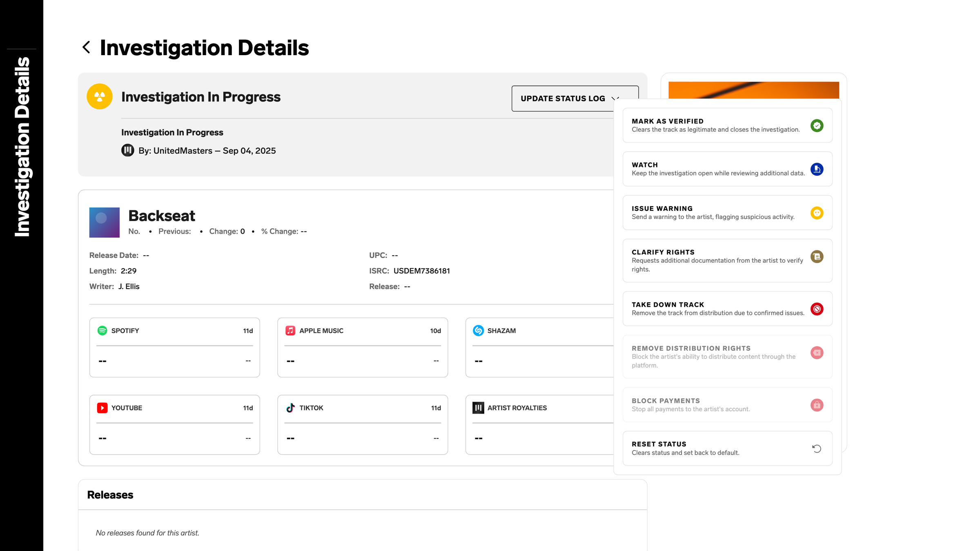
Task: Click the 11d label on the YouTube card
Action: (x=248, y=408)
